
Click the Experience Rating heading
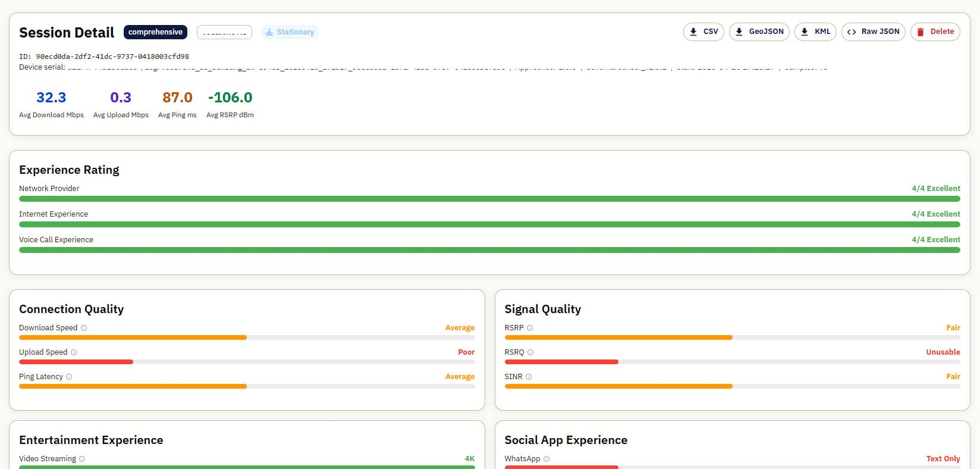[x=69, y=170]
